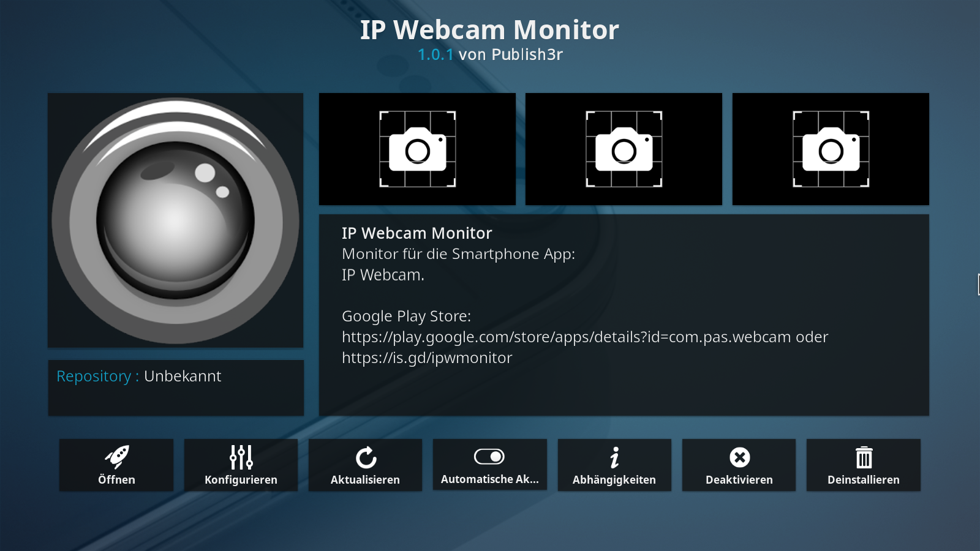This screenshot has height=551, width=980.
Task: Click the Aktualisieren label text
Action: [365, 480]
